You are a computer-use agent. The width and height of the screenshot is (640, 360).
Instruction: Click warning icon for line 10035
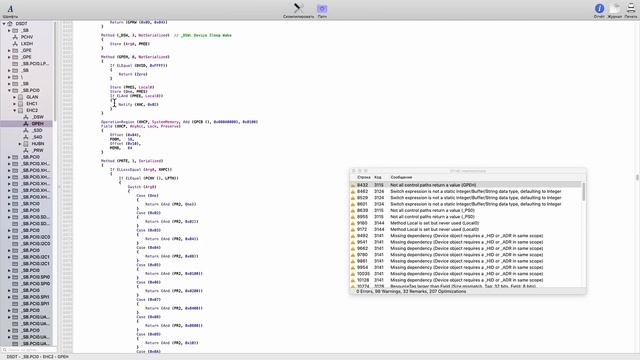(353, 274)
